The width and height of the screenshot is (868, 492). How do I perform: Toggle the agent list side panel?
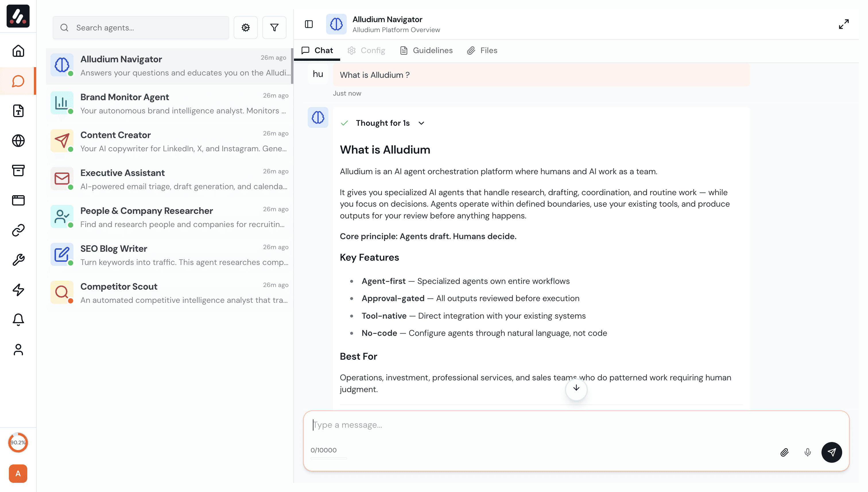click(x=309, y=24)
